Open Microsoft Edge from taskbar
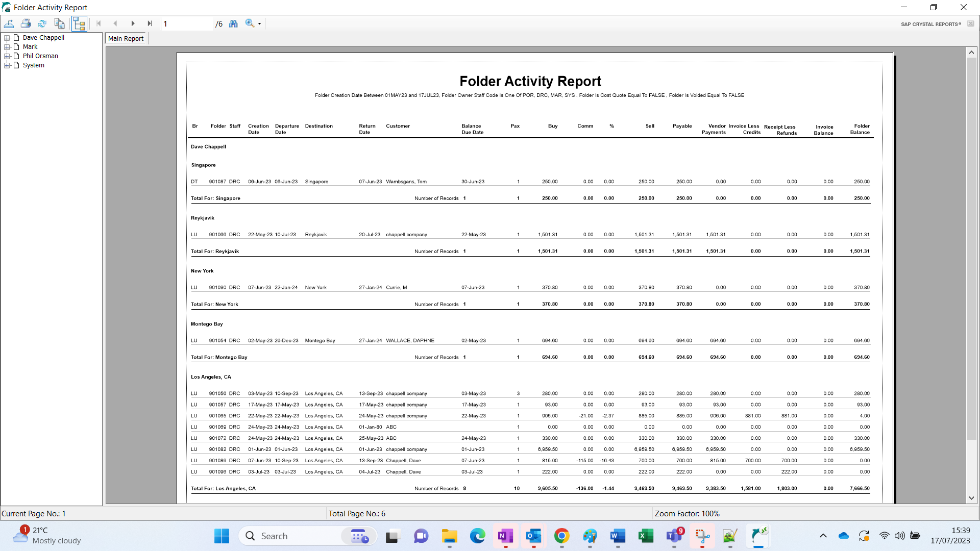This screenshot has height=551, width=980. [478, 536]
